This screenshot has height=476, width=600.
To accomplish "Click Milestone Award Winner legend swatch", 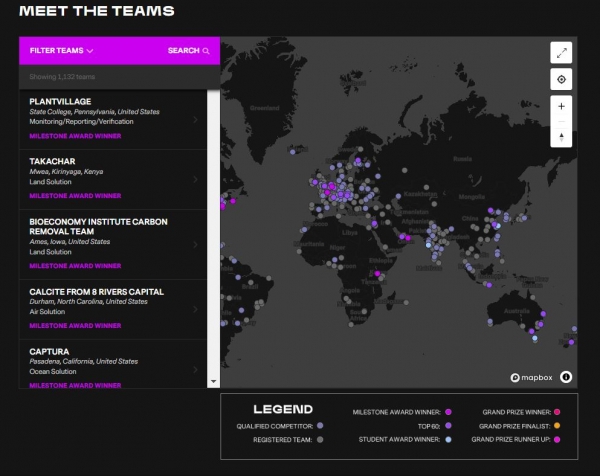I will click(x=448, y=412).
